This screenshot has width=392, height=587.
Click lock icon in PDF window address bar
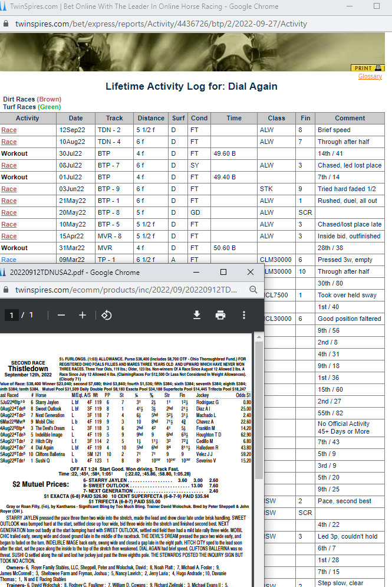6,290
